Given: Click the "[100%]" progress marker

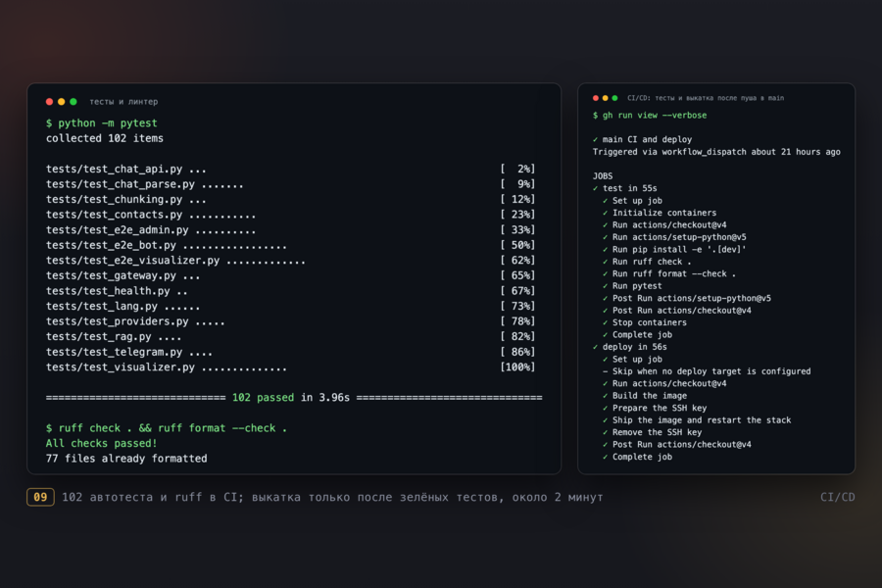Looking at the screenshot, I should [517, 367].
